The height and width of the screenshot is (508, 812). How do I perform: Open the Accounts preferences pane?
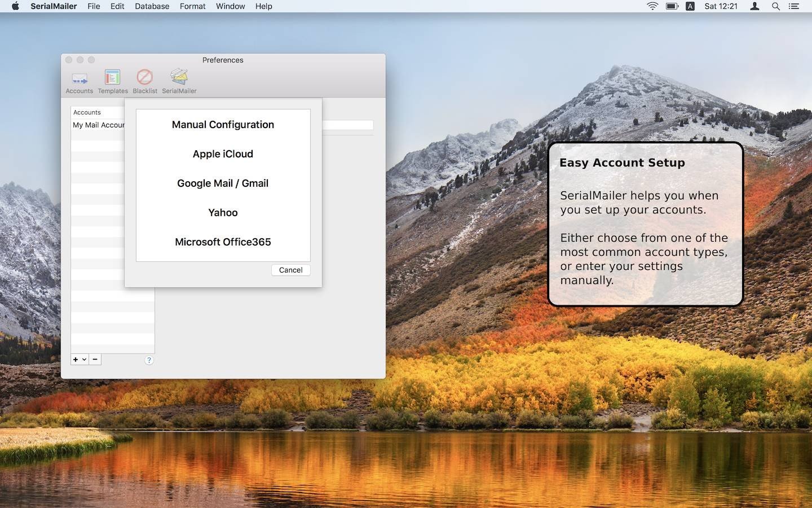coord(80,81)
